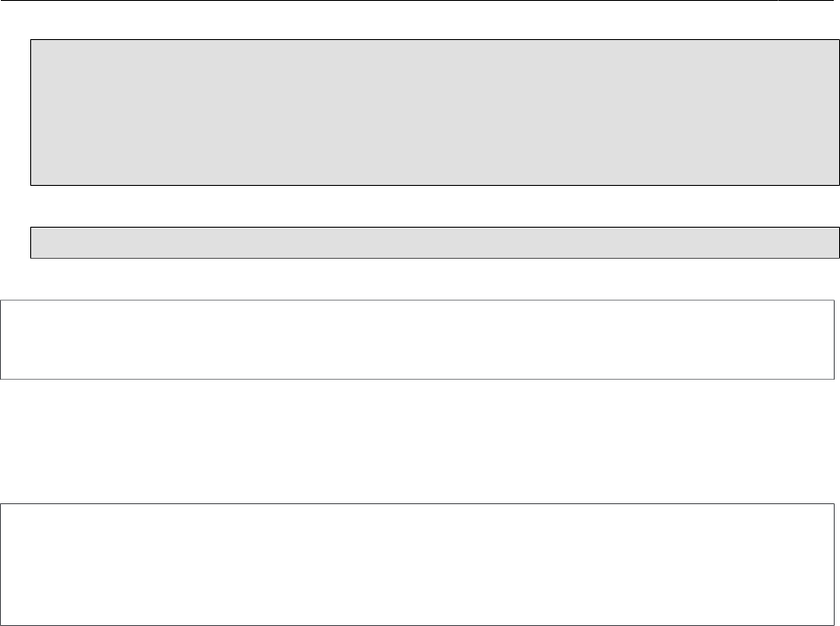Click the top border of bottom white box

(x=417, y=504)
